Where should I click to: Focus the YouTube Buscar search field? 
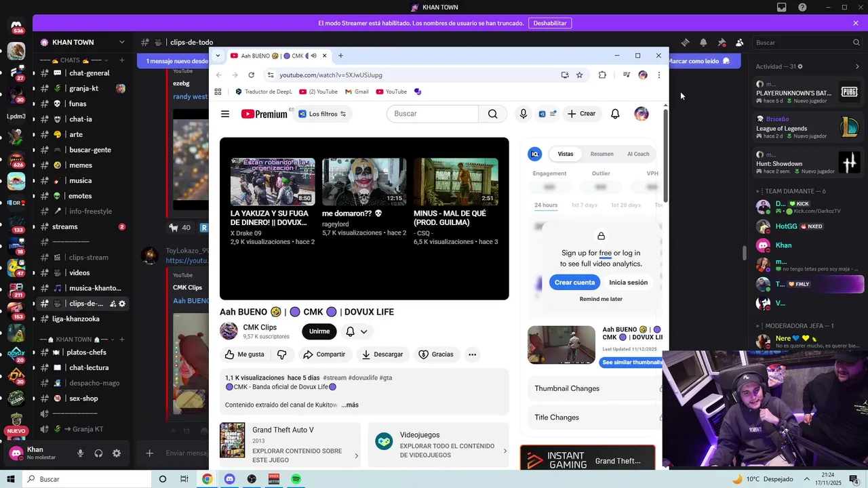point(433,114)
